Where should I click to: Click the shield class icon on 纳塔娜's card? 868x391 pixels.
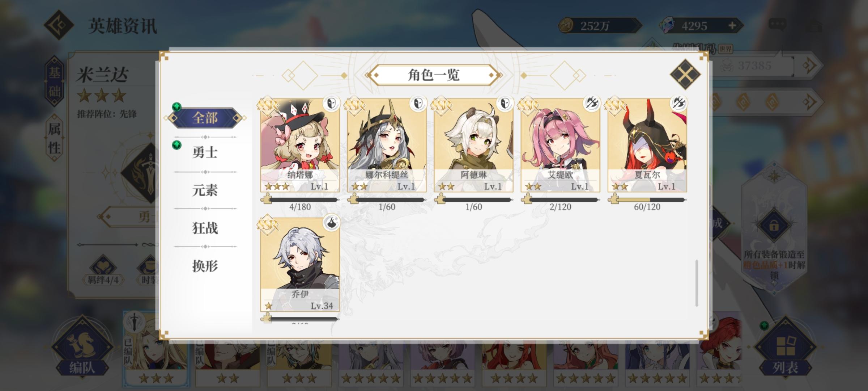331,104
